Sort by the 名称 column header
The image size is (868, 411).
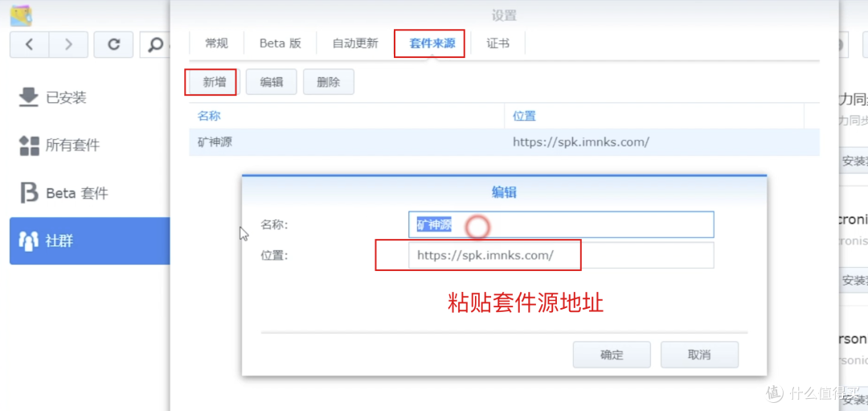tap(346, 117)
